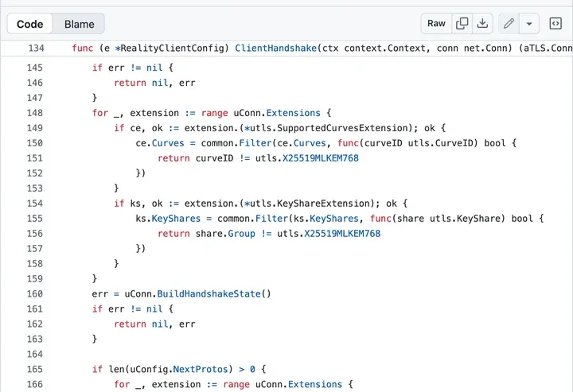Image resolution: width=573 pixels, height=392 pixels.
Task: Select line number 160
Action: tap(35, 294)
